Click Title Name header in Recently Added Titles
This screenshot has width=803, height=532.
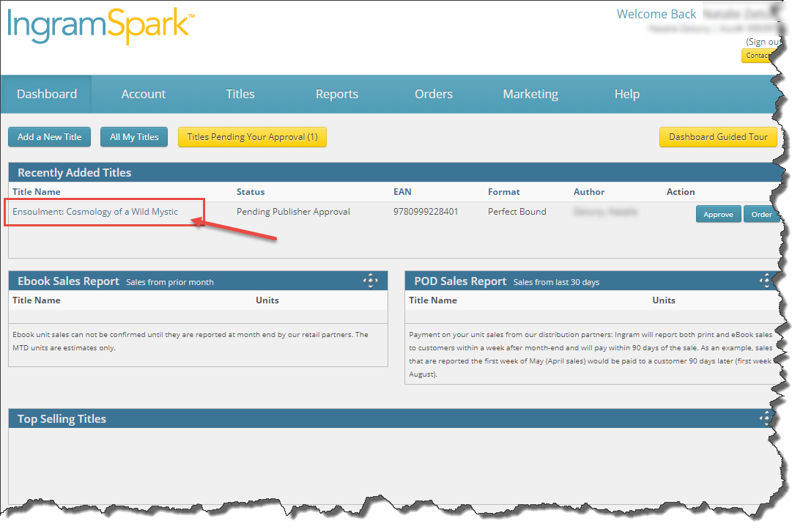(37, 192)
